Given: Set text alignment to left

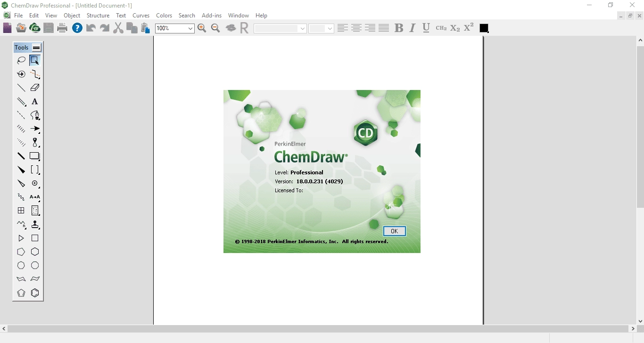Looking at the screenshot, I should 343,28.
